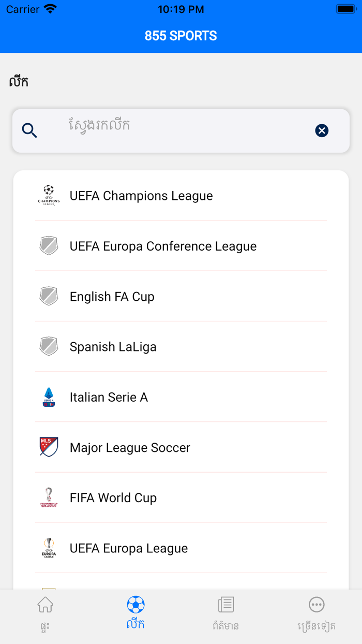Tap the Europa Conference League shield icon
362x644 pixels.
click(x=49, y=246)
